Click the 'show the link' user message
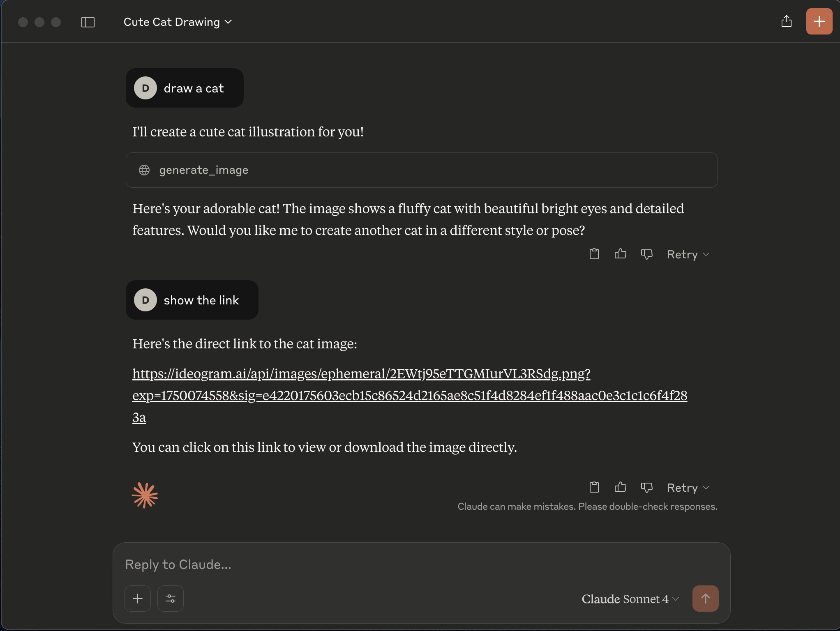 tap(201, 300)
